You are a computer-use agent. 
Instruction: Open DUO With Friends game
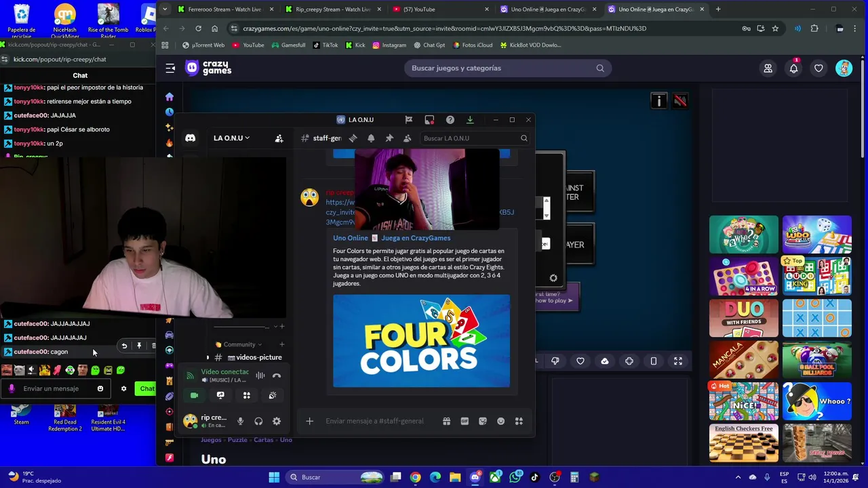coord(744,318)
